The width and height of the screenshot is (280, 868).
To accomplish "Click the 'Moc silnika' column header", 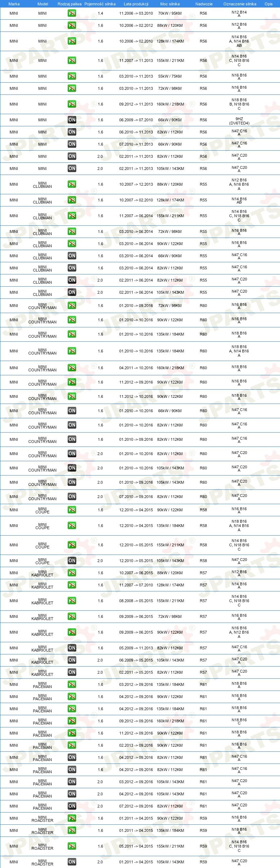I will point(170,4).
